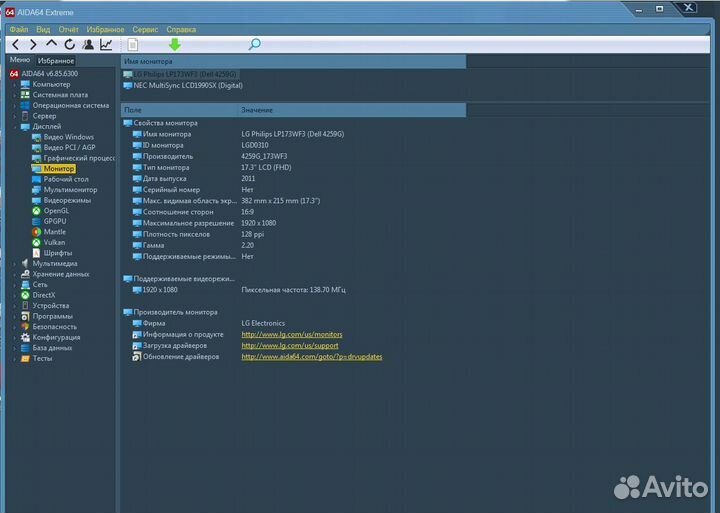The image size is (720, 513).
Task: Open the Сервис menu
Action: click(145, 29)
